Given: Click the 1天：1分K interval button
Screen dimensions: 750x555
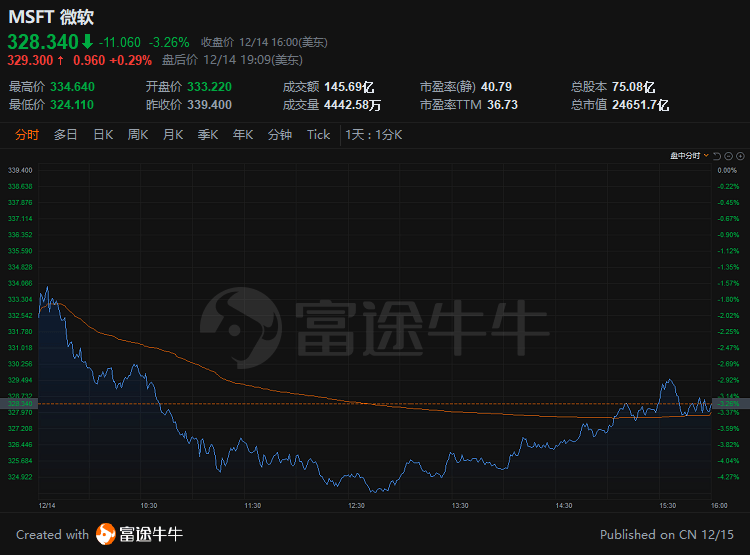Looking at the screenshot, I should pos(373,135).
